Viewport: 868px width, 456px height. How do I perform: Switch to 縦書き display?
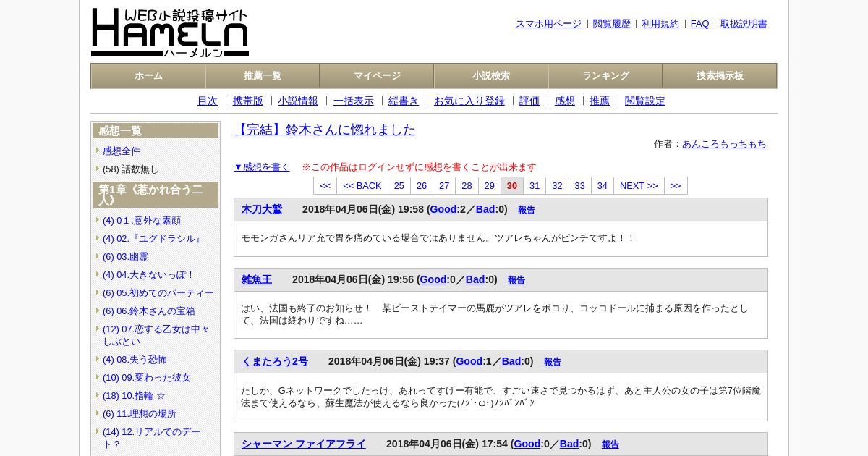(404, 101)
